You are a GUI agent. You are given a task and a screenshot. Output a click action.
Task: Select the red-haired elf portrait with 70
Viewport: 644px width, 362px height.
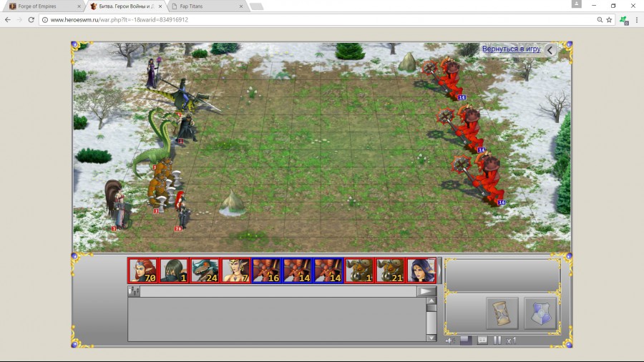(142, 270)
